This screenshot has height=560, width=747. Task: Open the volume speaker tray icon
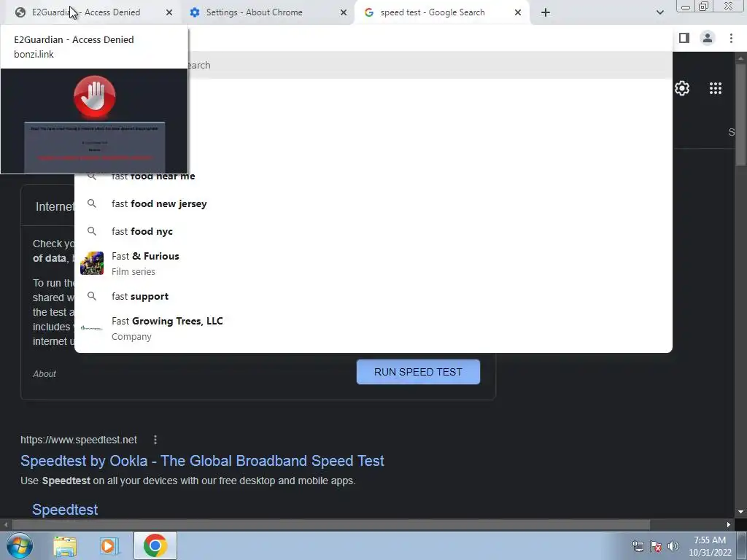(673, 547)
